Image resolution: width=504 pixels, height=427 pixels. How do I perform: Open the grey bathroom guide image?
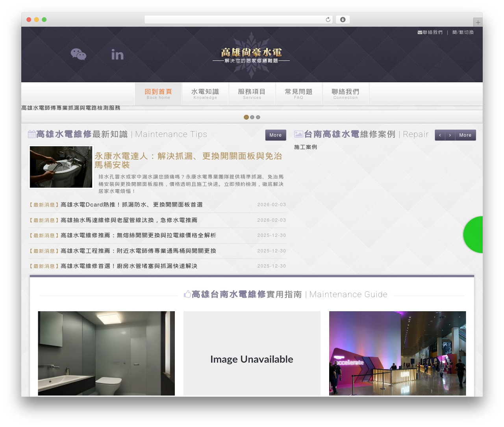coord(106,353)
